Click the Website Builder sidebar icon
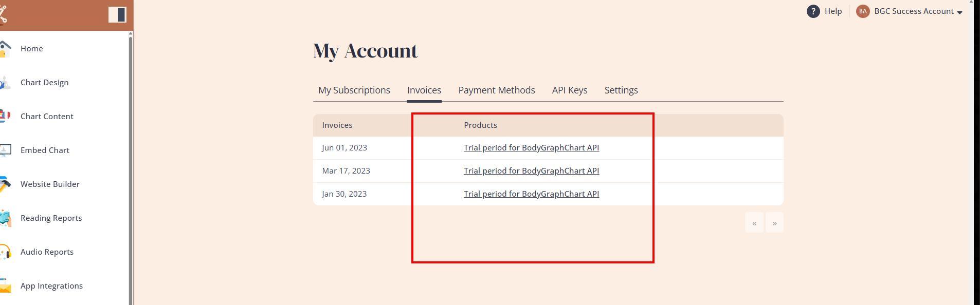 (5, 184)
